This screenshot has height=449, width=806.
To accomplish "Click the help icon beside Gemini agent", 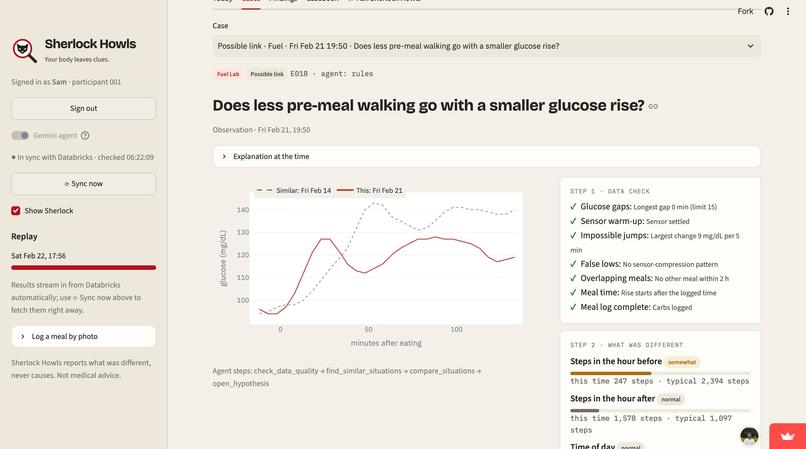I will point(85,135).
